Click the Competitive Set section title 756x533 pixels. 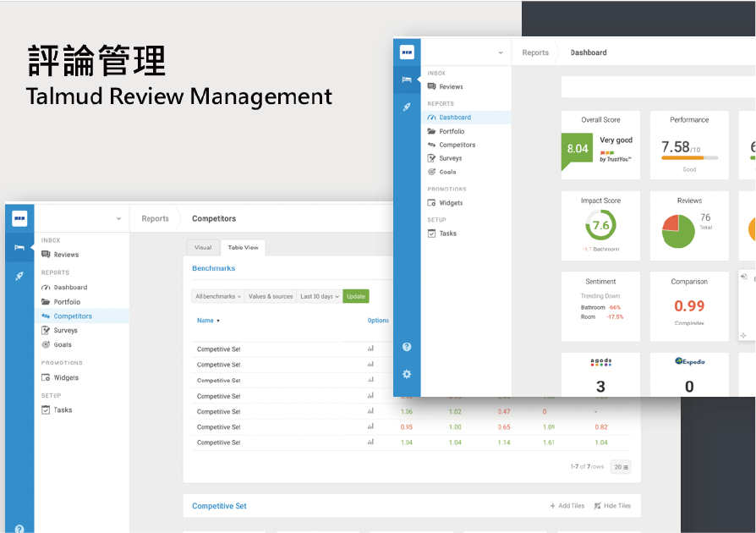coord(219,506)
